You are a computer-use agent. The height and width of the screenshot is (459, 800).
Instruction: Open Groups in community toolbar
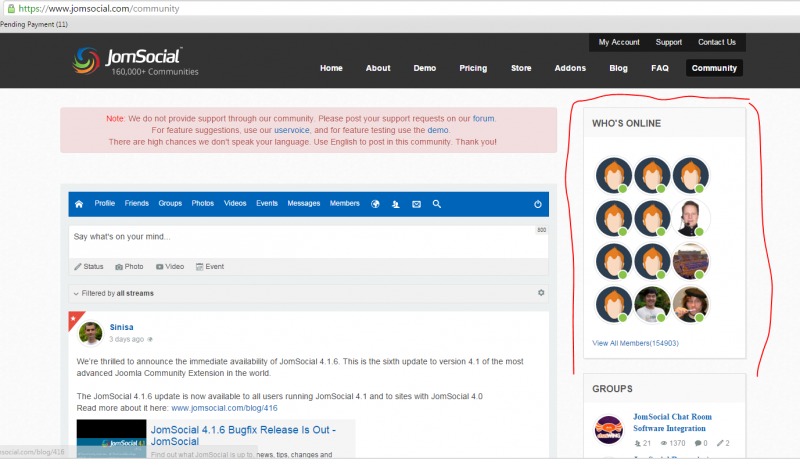170,203
